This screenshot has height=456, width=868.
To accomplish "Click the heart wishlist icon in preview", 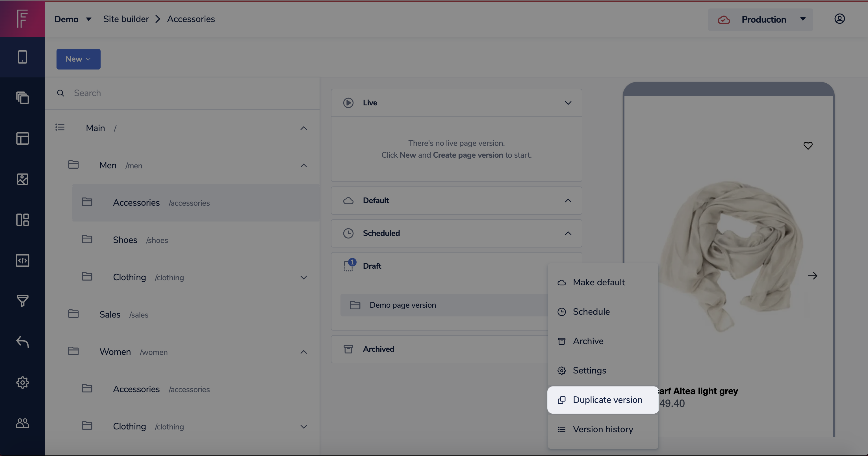I will tap(808, 146).
